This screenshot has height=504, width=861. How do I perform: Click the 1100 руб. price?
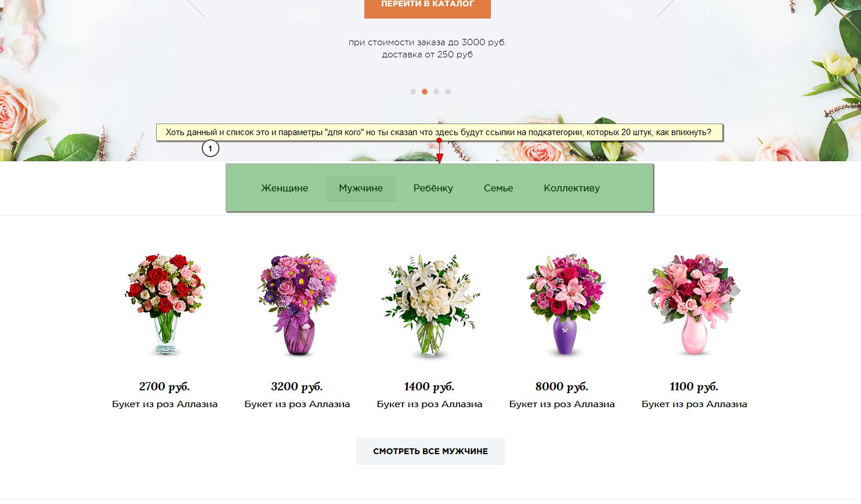694,387
